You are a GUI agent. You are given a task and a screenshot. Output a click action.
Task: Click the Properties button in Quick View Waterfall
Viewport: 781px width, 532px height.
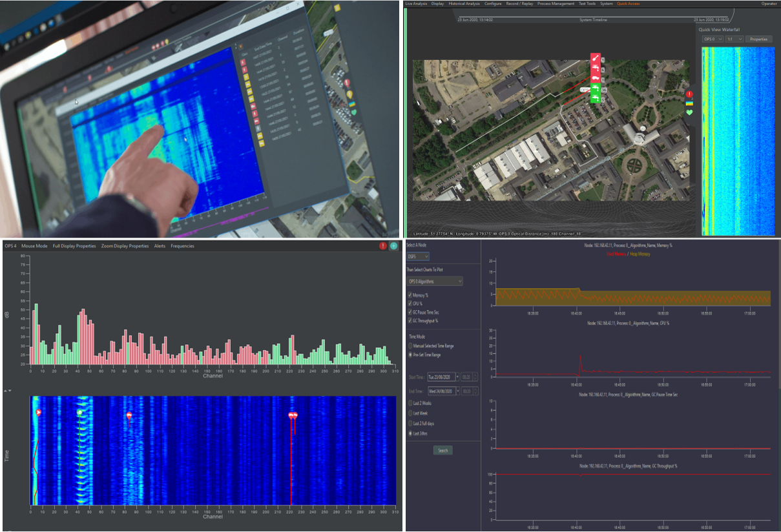(x=759, y=39)
